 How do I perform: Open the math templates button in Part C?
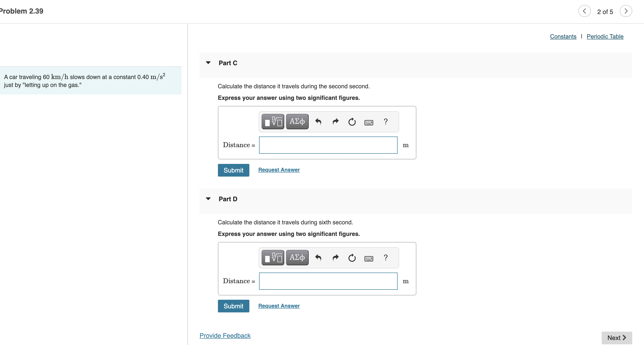pyautogui.click(x=272, y=122)
